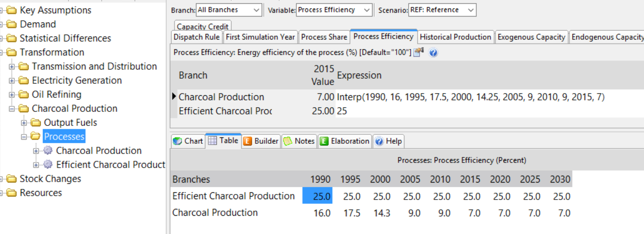Click the Key Assumptions folder icon
The height and width of the screenshot is (234, 644).
pyautogui.click(x=12, y=10)
